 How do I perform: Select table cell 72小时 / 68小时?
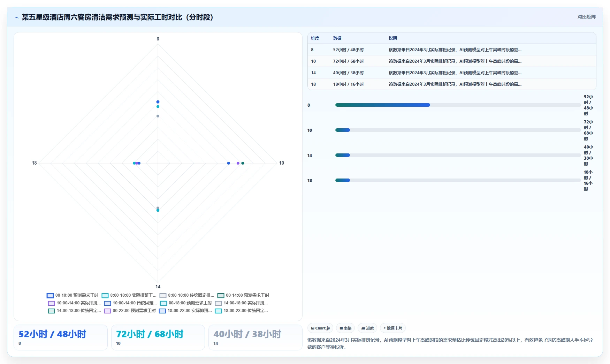(x=348, y=61)
